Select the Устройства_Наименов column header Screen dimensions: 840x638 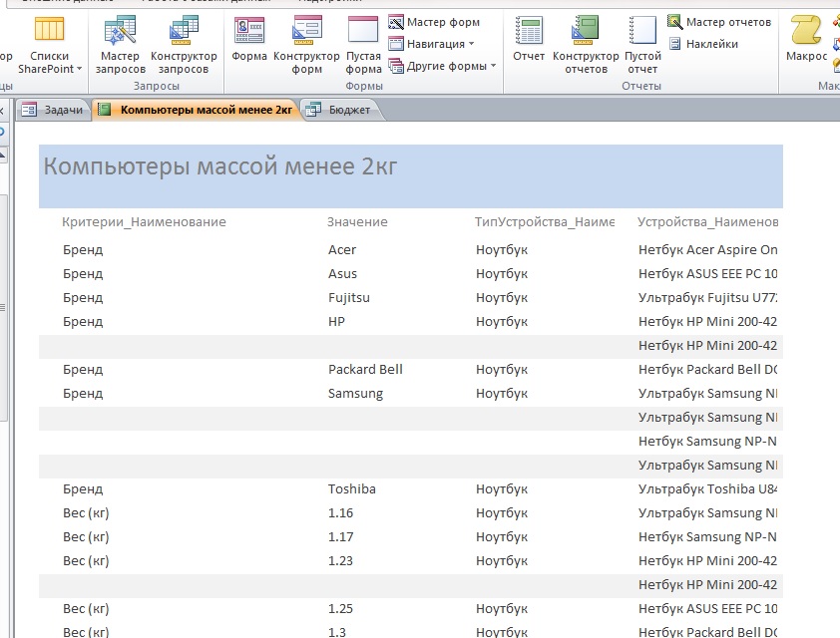pyautogui.click(x=707, y=221)
